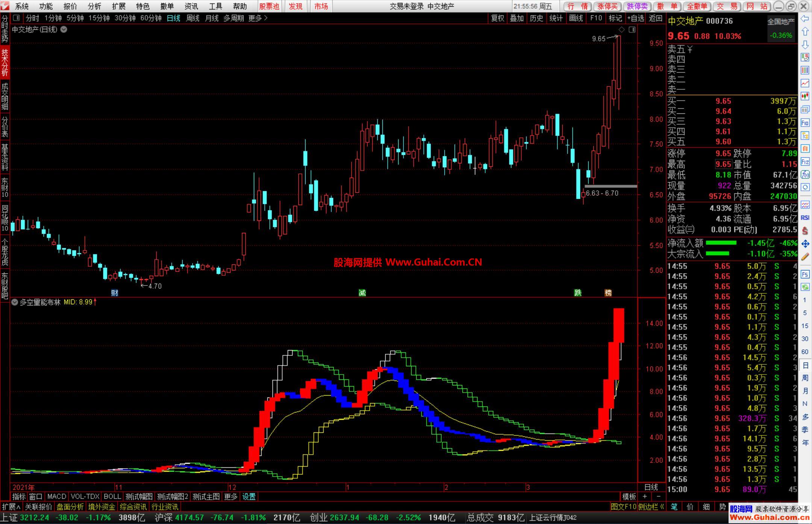Viewport: 812px width, 524px height.
Task: Click the up arrow icon in right sidebar
Action: 805,31
